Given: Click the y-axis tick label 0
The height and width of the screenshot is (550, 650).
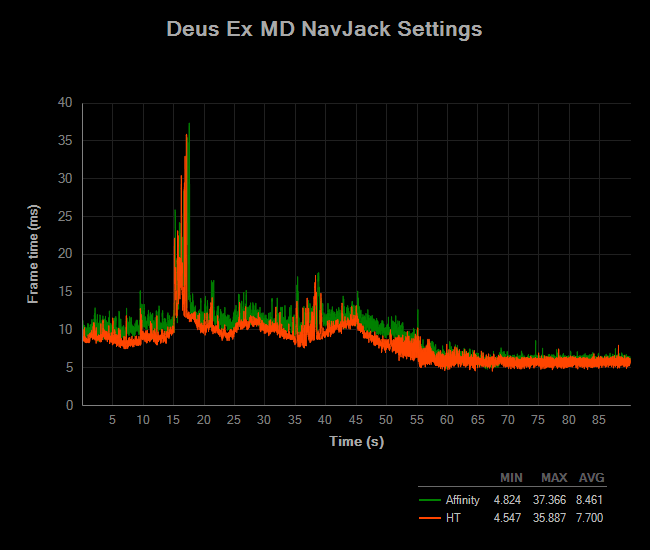Looking at the screenshot, I should click(x=69, y=405).
